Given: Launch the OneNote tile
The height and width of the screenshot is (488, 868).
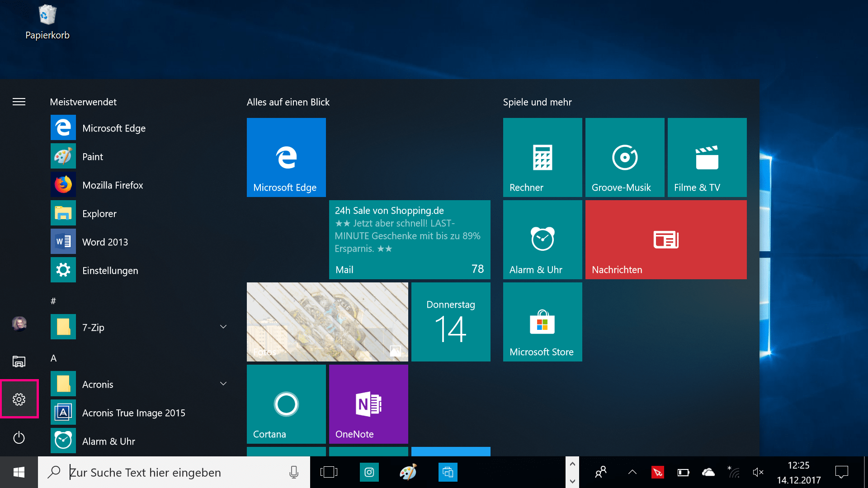Looking at the screenshot, I should tap(368, 404).
